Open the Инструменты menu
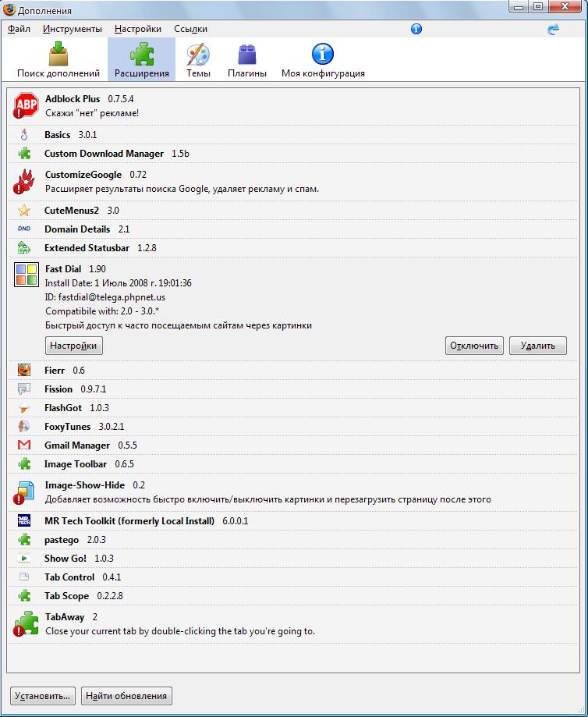Viewport: 588px width, 717px height. [x=73, y=29]
